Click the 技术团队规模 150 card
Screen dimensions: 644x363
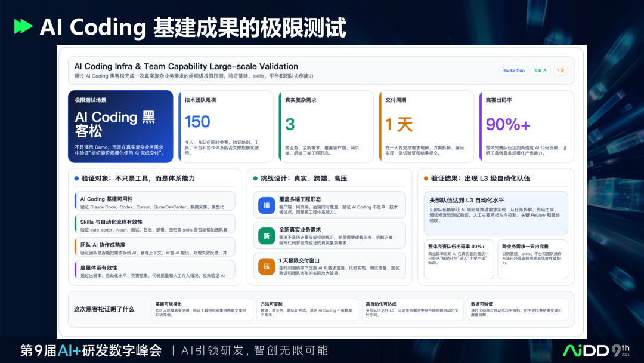[x=226, y=126]
